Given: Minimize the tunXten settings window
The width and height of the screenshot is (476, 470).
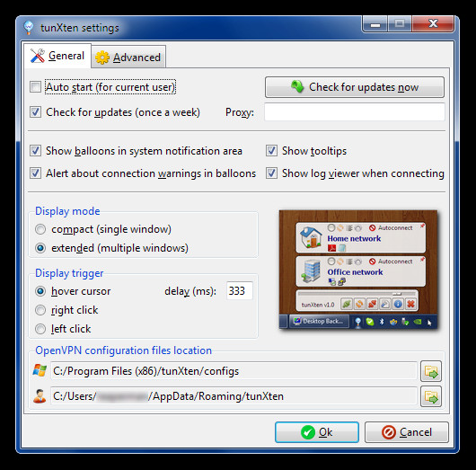Looking at the screenshot, I should 375,24.
